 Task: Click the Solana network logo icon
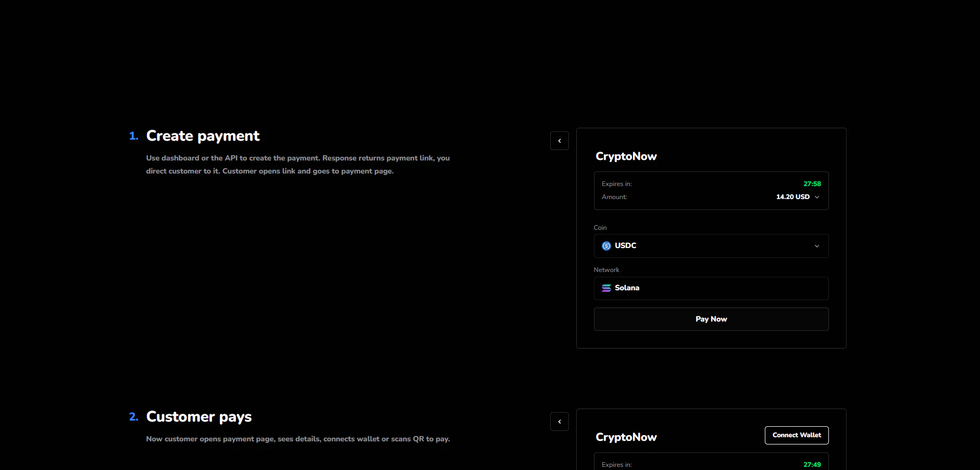606,288
